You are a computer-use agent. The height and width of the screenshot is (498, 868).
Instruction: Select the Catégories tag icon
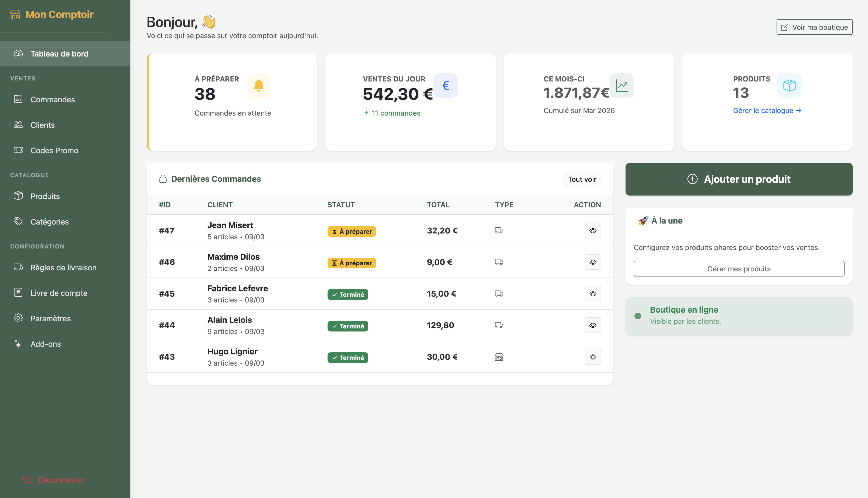tap(18, 221)
